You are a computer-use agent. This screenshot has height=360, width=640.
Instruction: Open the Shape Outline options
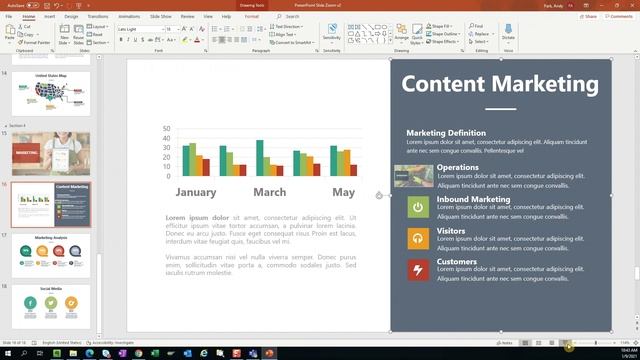point(444,34)
